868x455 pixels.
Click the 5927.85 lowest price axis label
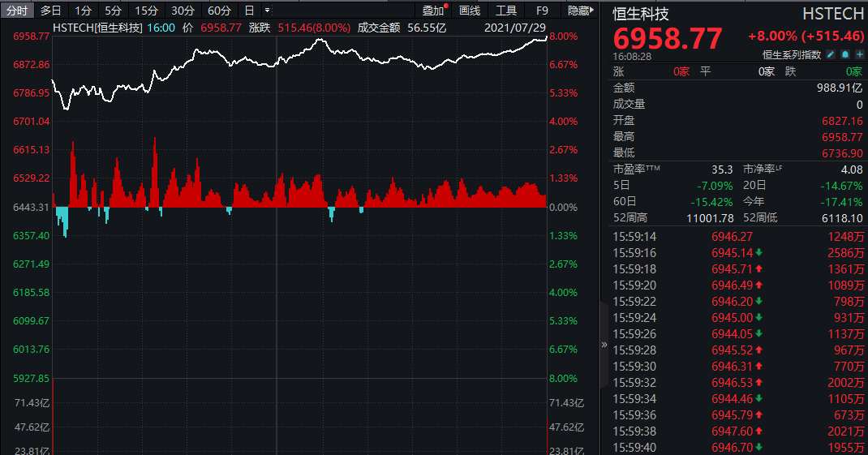tap(31, 378)
